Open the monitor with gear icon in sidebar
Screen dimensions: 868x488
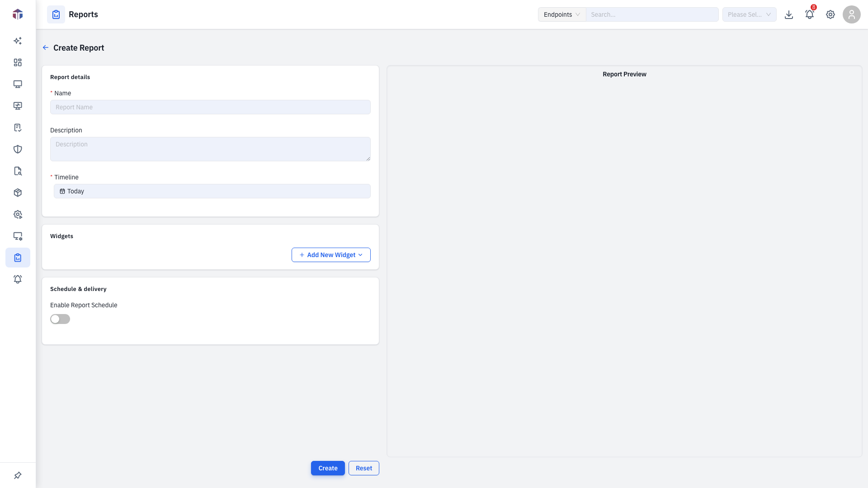pyautogui.click(x=18, y=236)
